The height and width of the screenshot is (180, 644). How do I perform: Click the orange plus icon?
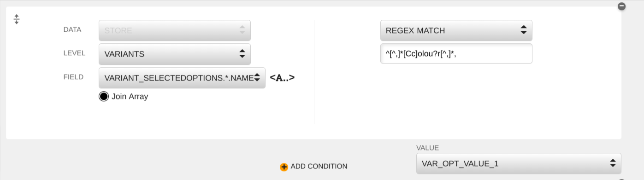(x=284, y=167)
